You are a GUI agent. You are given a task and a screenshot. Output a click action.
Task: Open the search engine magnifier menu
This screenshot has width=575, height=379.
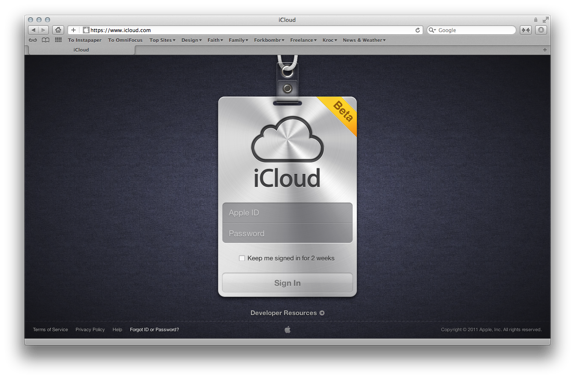(432, 30)
